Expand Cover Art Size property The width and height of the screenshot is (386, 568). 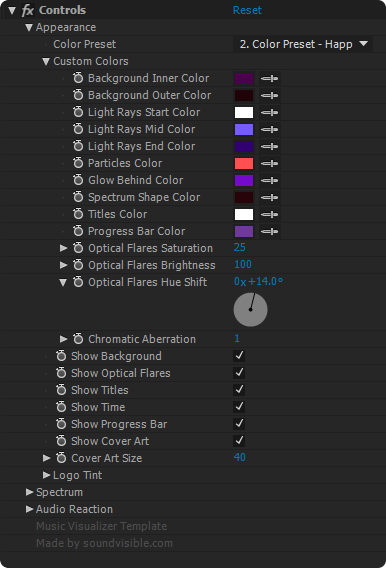point(46,458)
